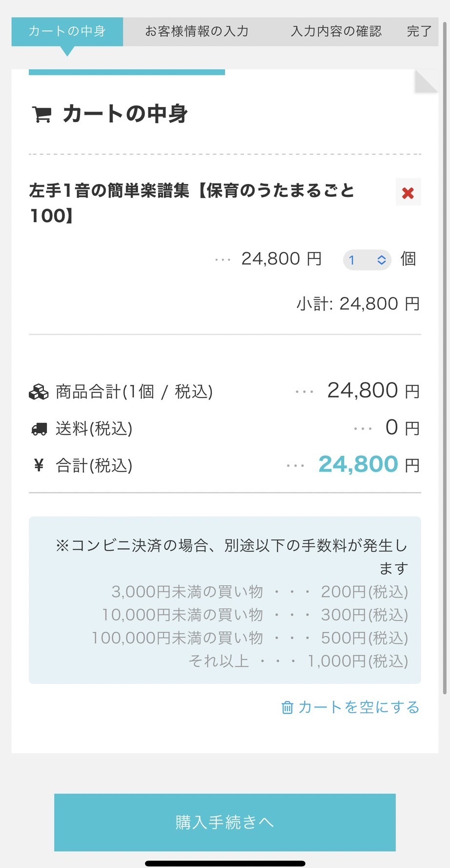Click the total amount 24,800 in blue
Screen dimensions: 450x868
coord(358,464)
